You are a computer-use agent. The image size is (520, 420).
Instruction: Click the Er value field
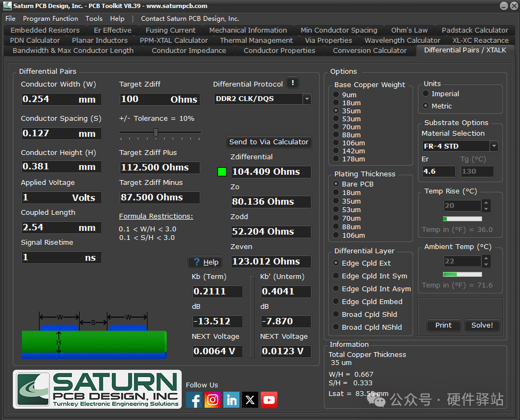(x=439, y=172)
